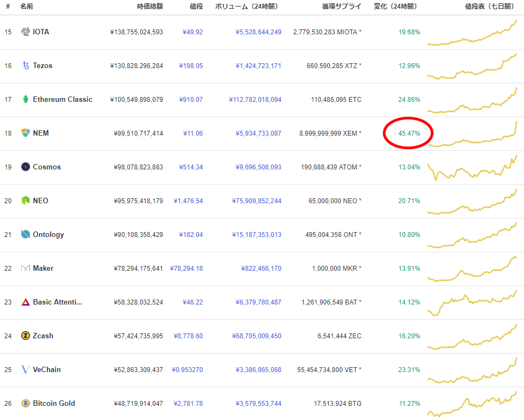The height and width of the screenshot is (420, 524).
Task: Open the Zcash name link
Action: coord(43,336)
